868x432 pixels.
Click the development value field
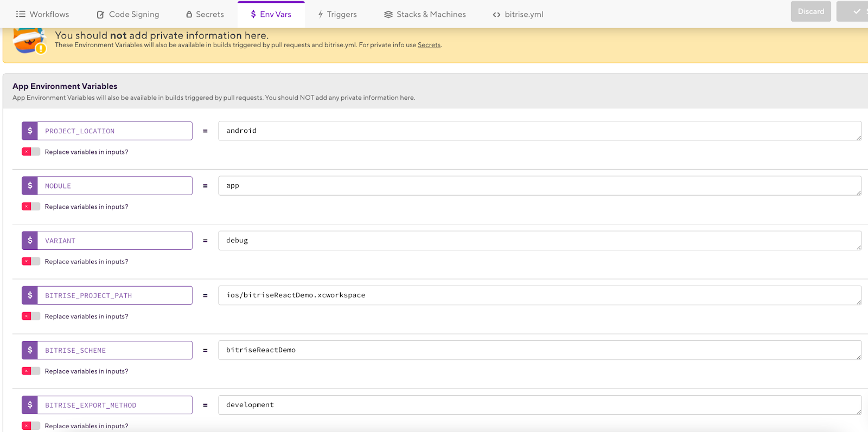click(x=540, y=404)
